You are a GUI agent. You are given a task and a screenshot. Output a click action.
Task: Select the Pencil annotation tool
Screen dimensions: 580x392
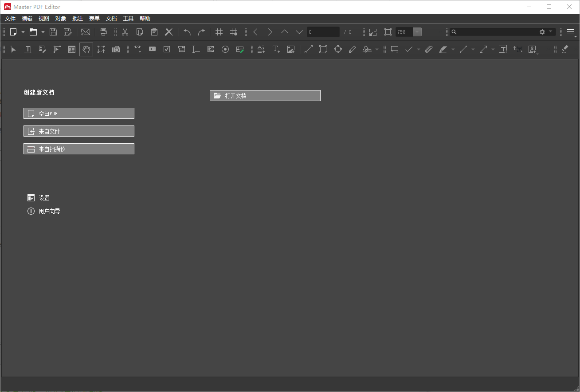click(353, 49)
